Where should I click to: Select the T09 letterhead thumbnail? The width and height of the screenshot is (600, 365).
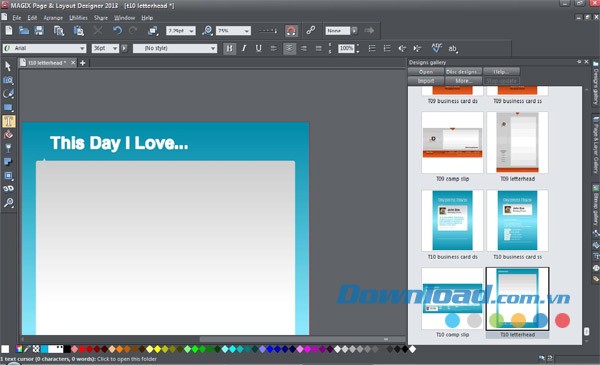517,142
